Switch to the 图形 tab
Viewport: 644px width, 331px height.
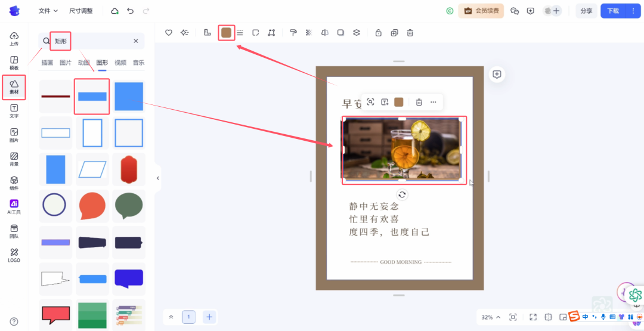point(102,63)
